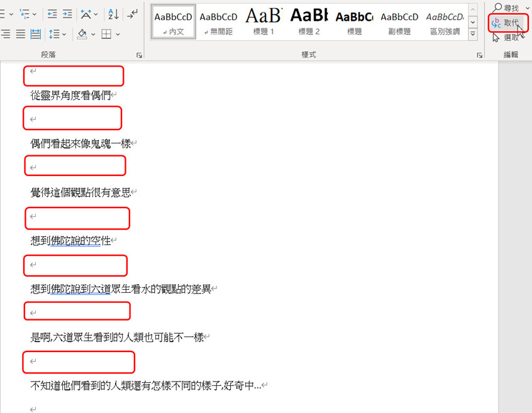532x413 pixels.
Task: Open paragraph settings dialog launcher
Action: (139, 55)
